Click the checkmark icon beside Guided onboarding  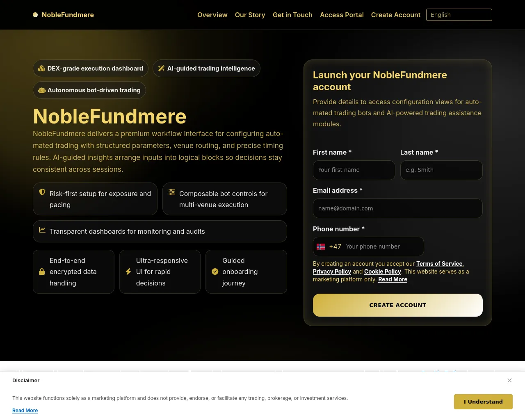click(x=215, y=272)
